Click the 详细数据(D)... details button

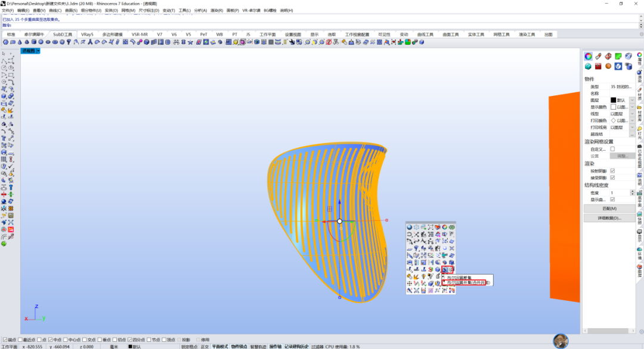pyautogui.click(x=609, y=218)
